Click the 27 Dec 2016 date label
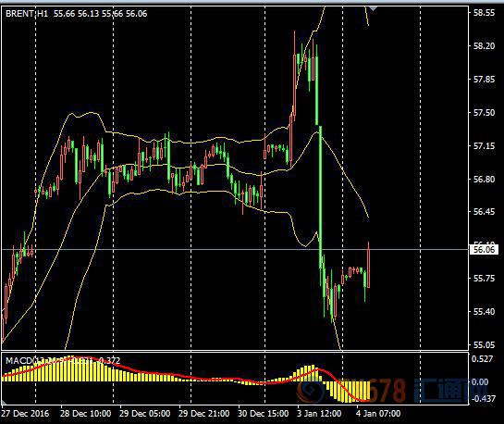This screenshot has width=504, height=424. pyautogui.click(x=25, y=414)
